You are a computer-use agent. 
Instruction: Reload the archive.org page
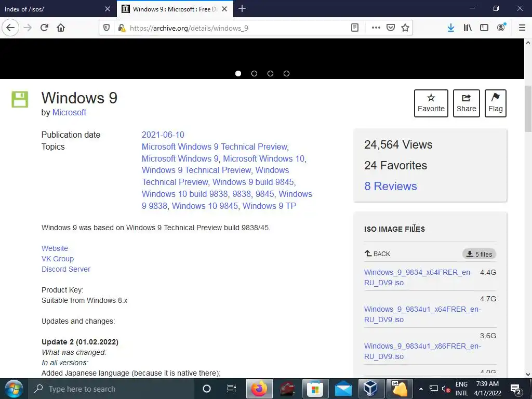(45, 28)
